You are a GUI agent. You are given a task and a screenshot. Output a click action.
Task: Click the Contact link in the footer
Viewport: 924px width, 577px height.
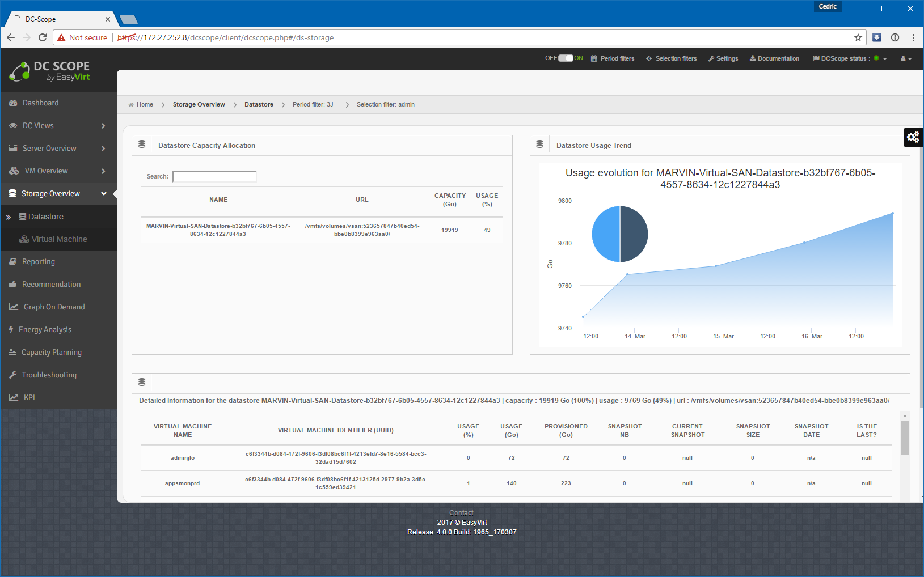[461, 512]
